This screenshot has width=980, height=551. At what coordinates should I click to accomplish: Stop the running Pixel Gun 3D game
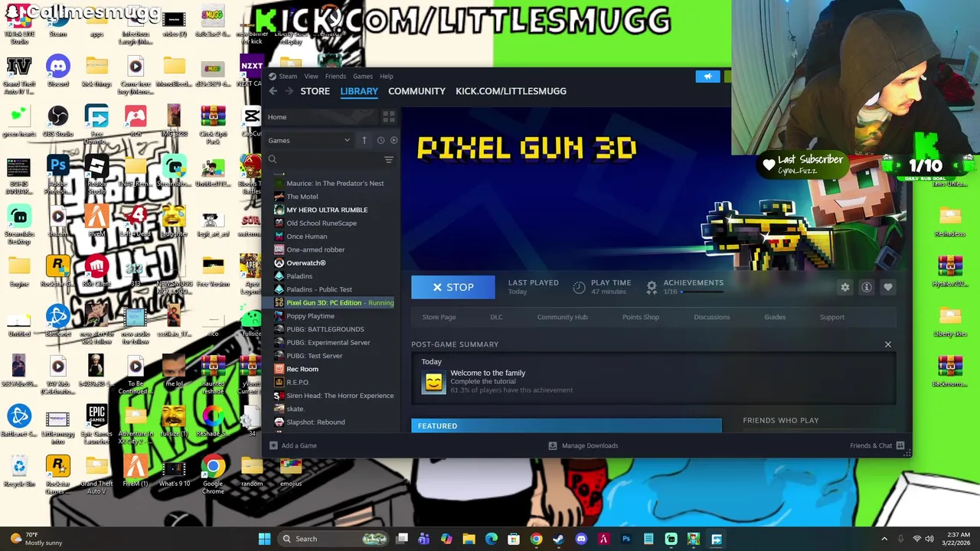coord(453,287)
